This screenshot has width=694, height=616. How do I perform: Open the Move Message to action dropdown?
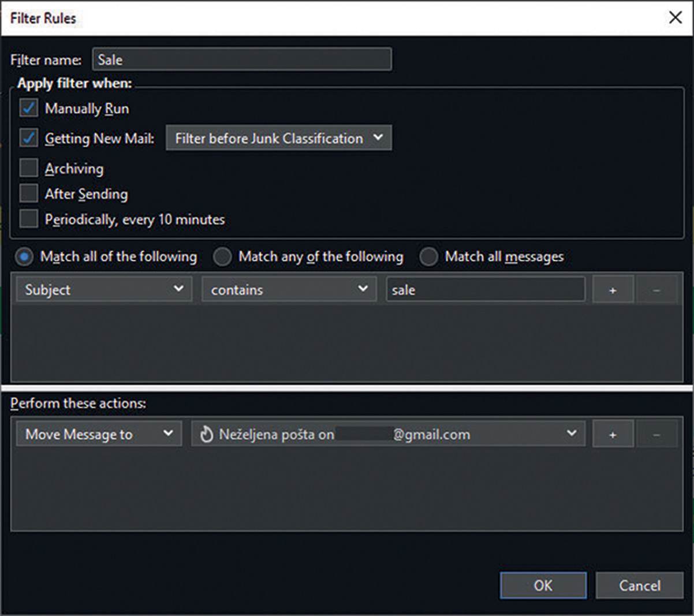(x=99, y=434)
